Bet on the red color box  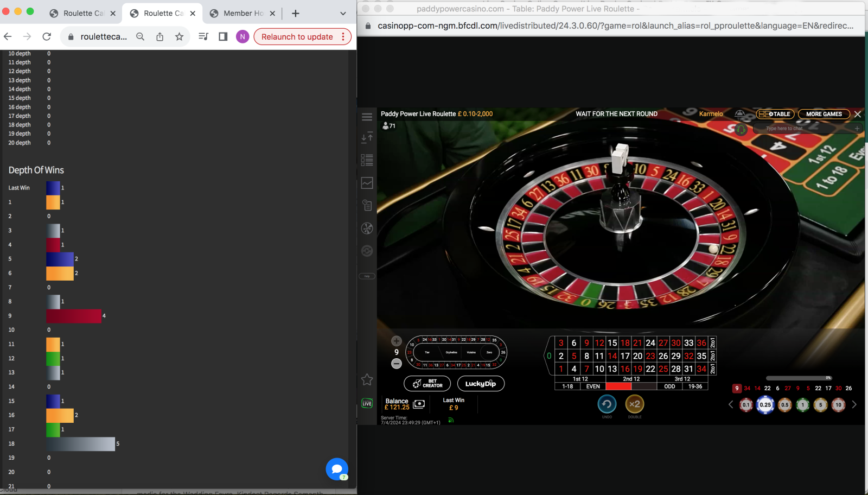(x=618, y=386)
